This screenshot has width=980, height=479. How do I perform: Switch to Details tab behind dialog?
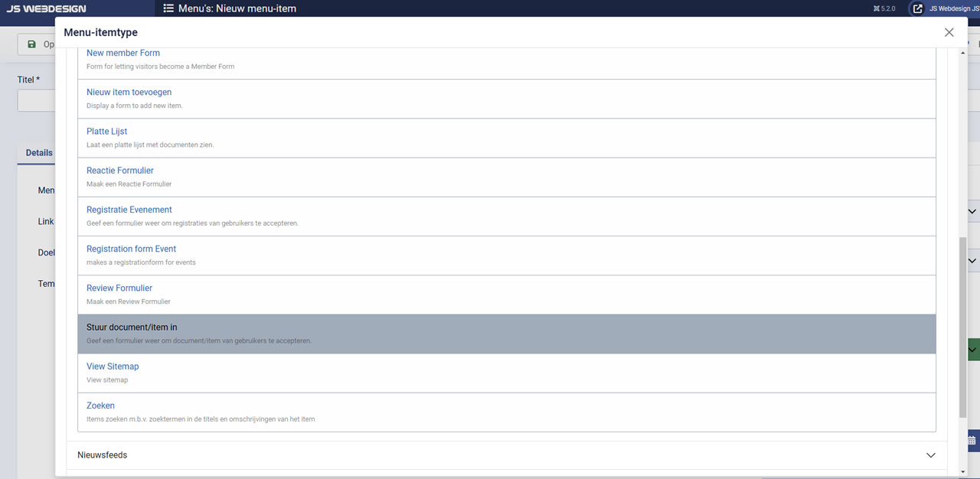click(x=39, y=153)
